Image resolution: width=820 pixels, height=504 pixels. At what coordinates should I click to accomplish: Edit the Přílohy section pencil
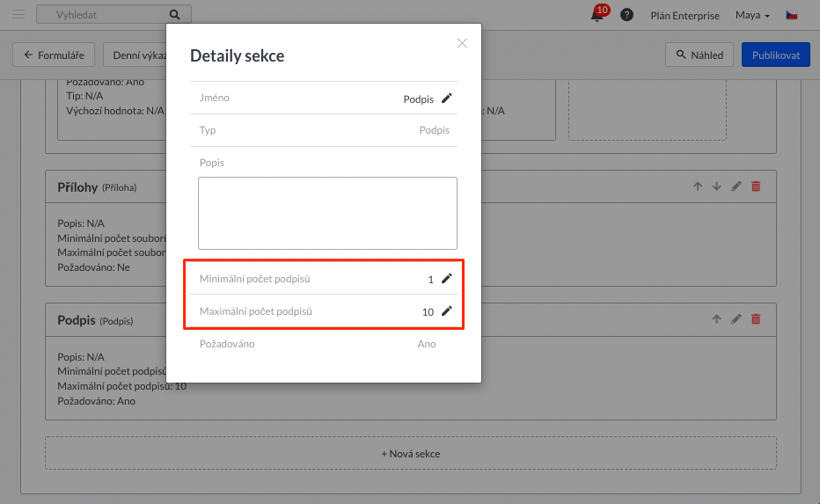coord(736,186)
